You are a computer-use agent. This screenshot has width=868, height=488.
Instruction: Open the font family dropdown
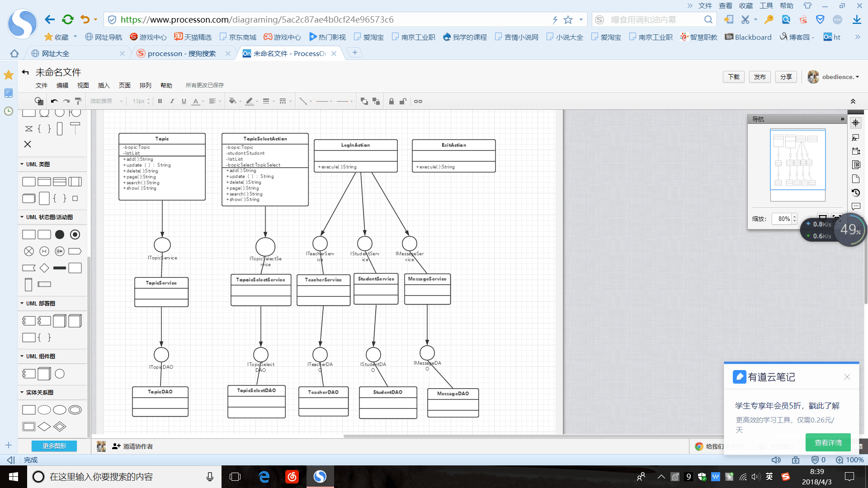[x=106, y=101]
